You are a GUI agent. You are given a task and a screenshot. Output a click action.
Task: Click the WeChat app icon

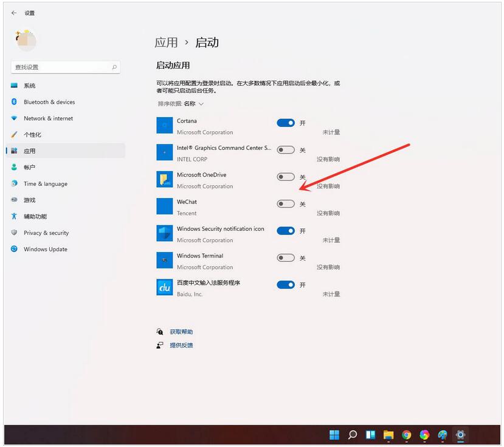click(165, 206)
